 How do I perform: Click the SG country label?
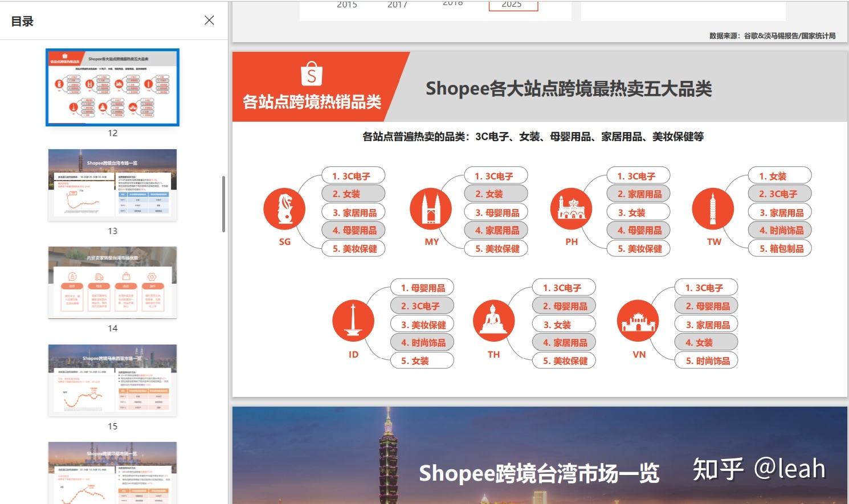[x=285, y=241]
